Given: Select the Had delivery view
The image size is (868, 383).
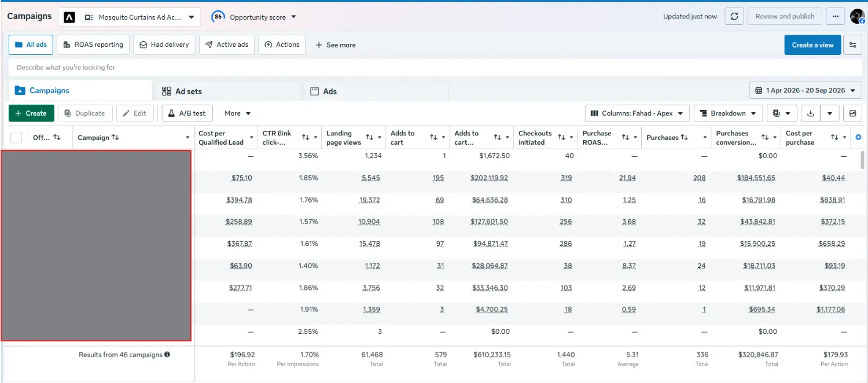Looking at the screenshot, I should (x=164, y=45).
